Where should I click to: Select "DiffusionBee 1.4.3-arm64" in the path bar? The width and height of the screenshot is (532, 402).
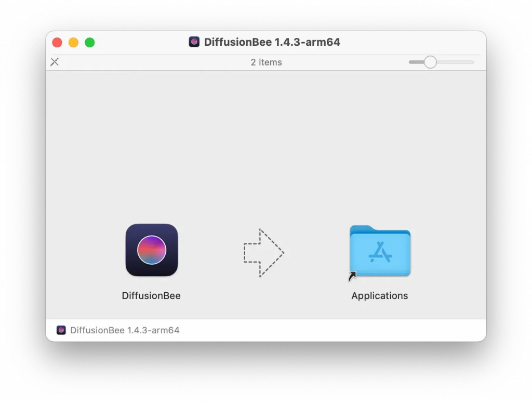125,330
